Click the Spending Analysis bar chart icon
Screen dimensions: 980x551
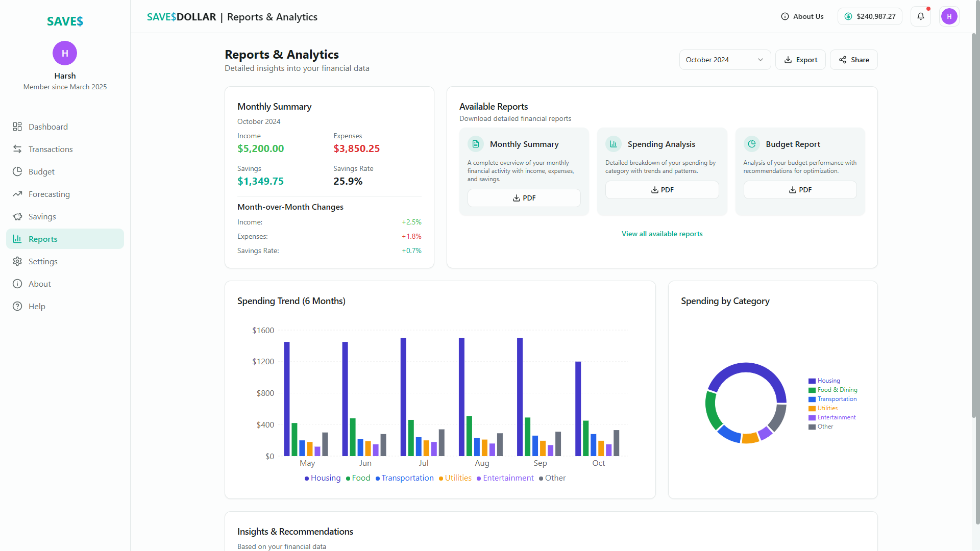click(614, 144)
